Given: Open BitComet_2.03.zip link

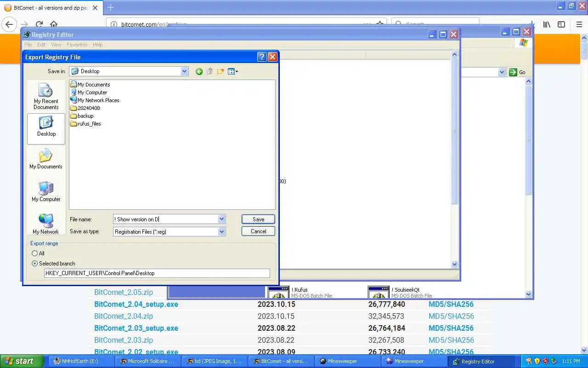Looking at the screenshot, I should (124, 340).
